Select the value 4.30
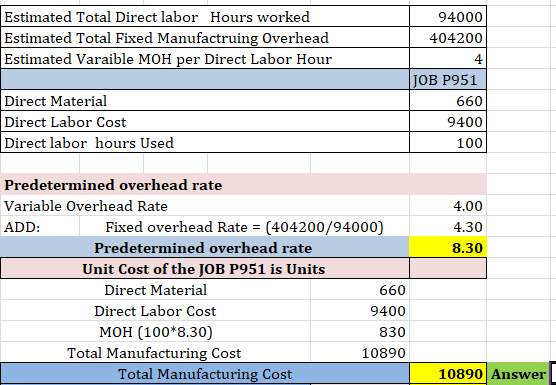Screen dimensions: 556x385 (x=448, y=227)
